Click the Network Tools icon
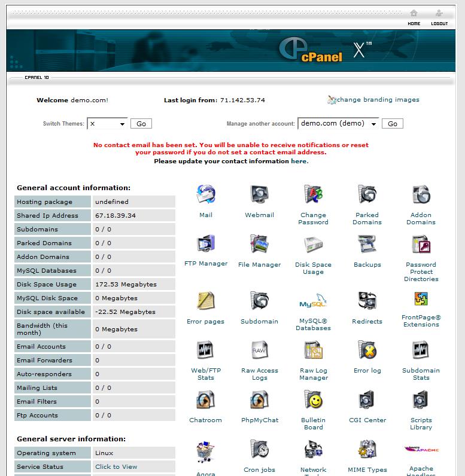Viewport: 465px width, 476px height. pos(313,449)
